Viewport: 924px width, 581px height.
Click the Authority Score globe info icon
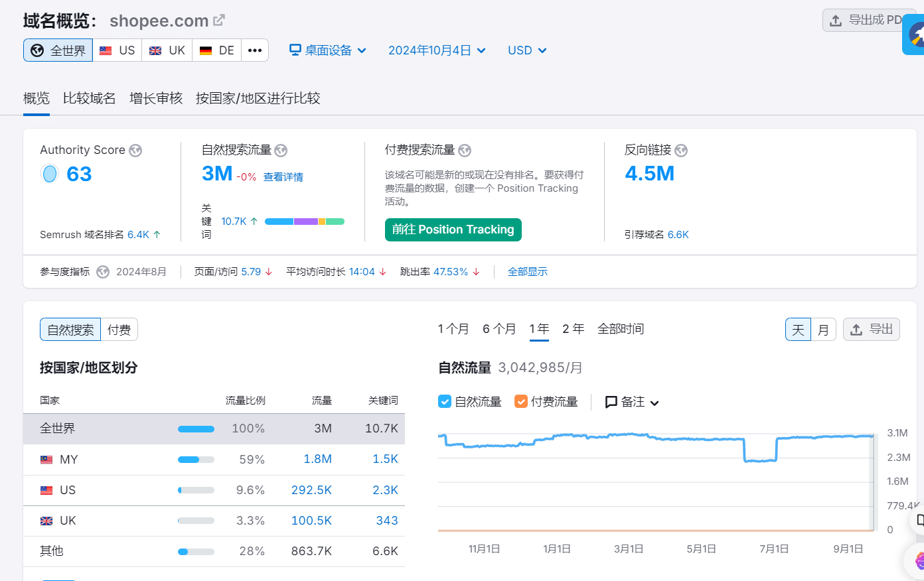click(x=135, y=151)
